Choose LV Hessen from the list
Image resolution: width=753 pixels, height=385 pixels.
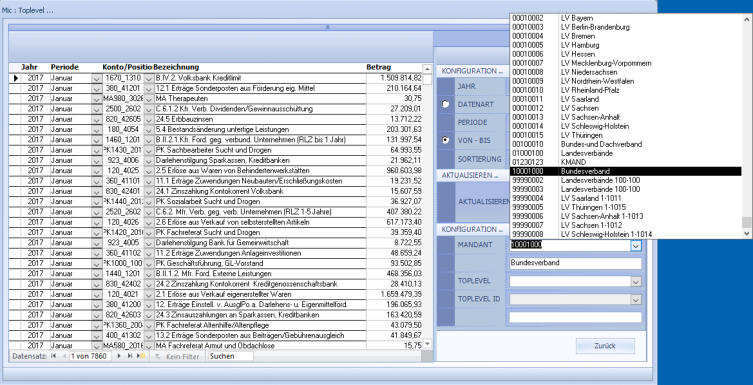626,54
